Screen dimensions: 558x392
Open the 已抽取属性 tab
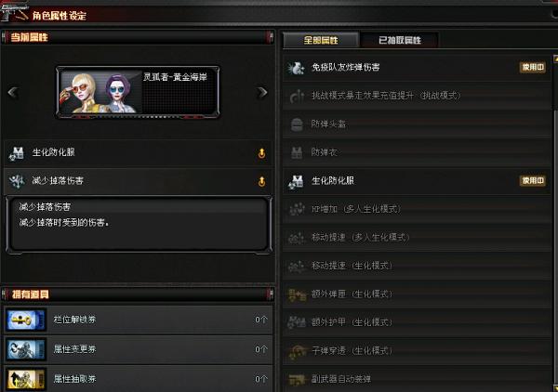coord(399,40)
